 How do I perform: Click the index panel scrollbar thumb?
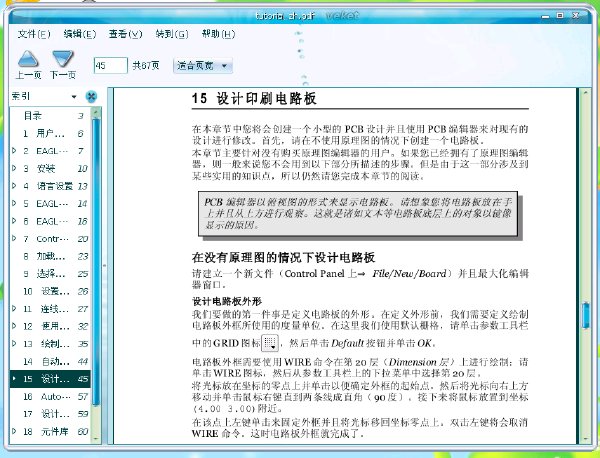[x=96, y=262]
